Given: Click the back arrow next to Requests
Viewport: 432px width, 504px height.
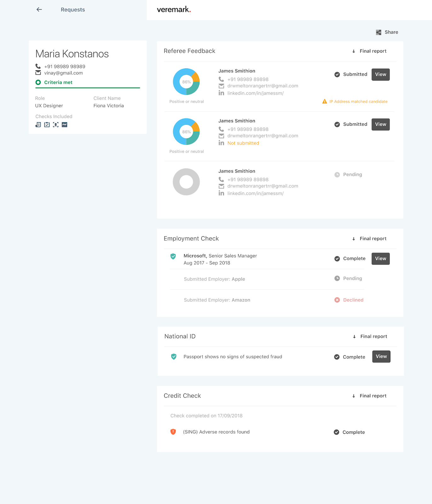Looking at the screenshot, I should (39, 9).
